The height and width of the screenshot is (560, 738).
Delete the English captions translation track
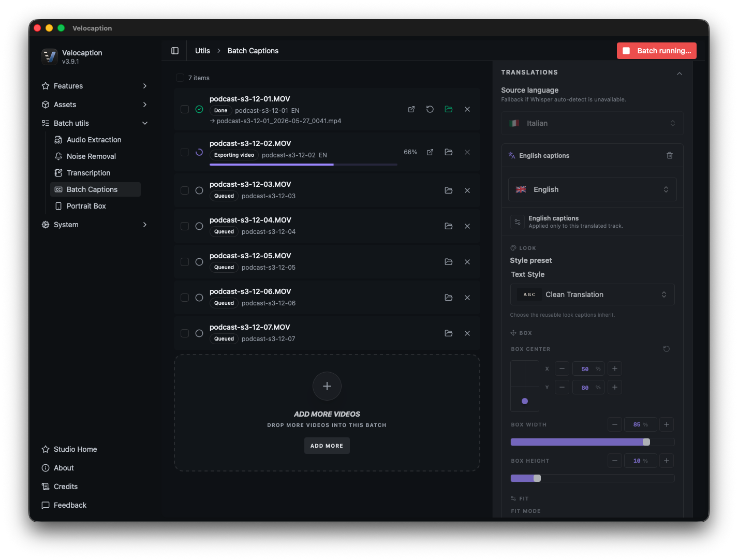670,155
